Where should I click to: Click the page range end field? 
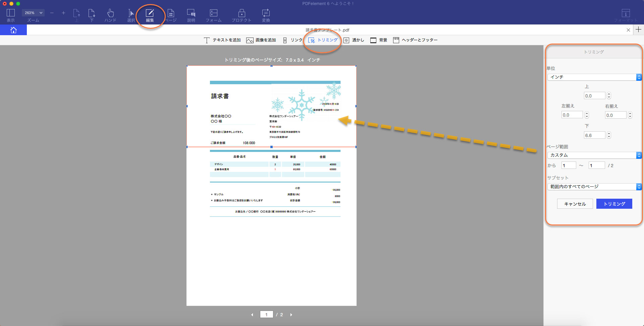click(x=597, y=166)
